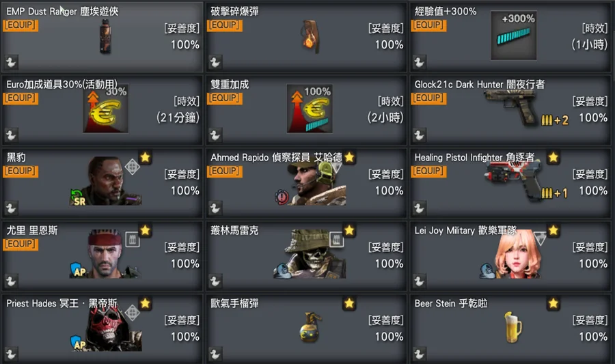Click the +300% experience boost icon

click(x=513, y=36)
